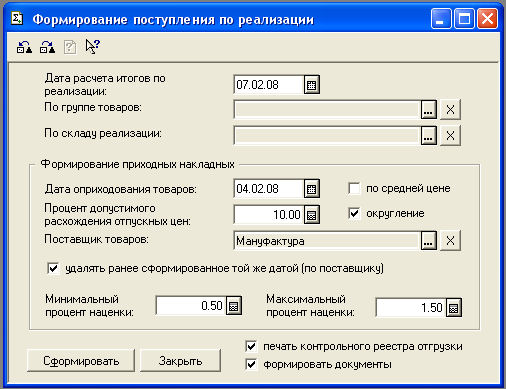Click the first restore-settings toolbar icon
The width and height of the screenshot is (506, 389).
(24, 47)
